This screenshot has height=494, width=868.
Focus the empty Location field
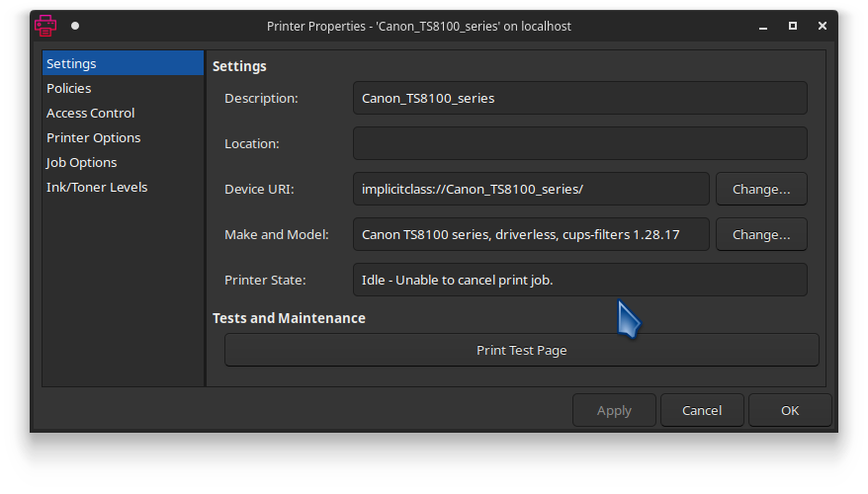[580, 143]
